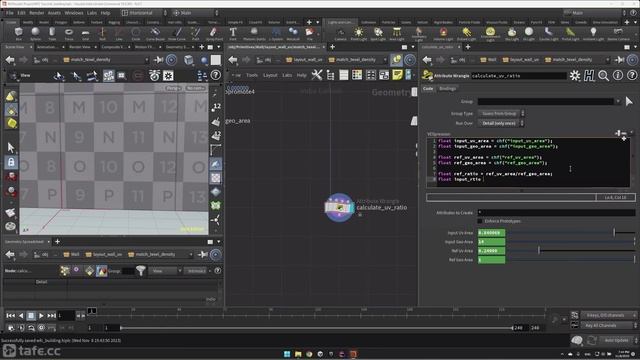Add an Ambient Light from the shelf

tap(593, 33)
